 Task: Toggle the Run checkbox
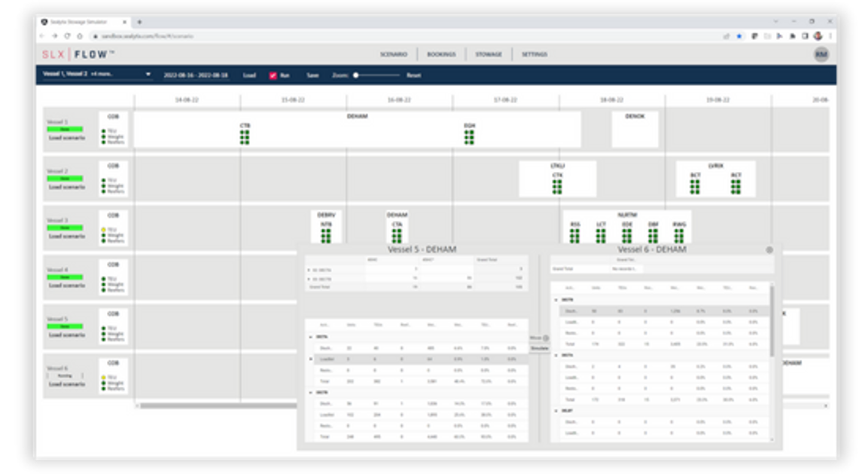click(x=273, y=75)
